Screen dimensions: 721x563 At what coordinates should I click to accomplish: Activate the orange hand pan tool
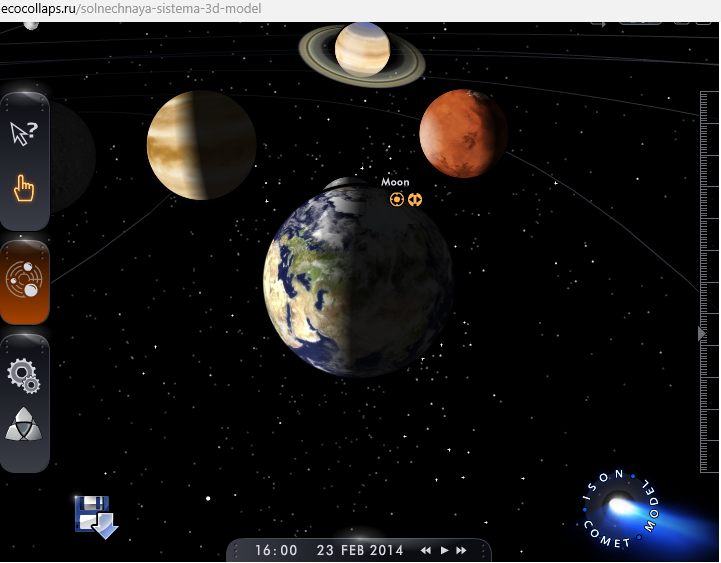(x=24, y=188)
